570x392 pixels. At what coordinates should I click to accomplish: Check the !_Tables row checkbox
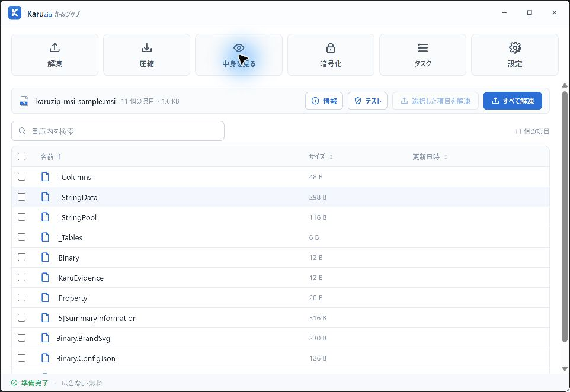click(x=22, y=237)
